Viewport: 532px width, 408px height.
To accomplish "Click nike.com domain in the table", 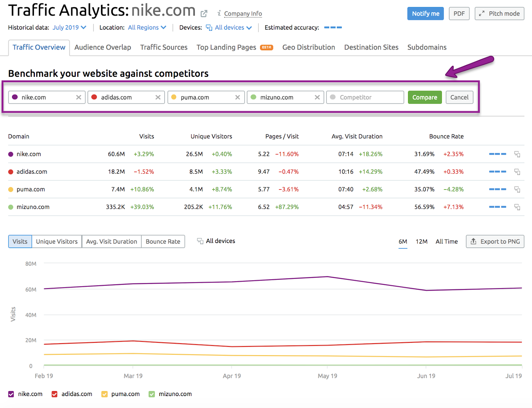I will [29, 154].
